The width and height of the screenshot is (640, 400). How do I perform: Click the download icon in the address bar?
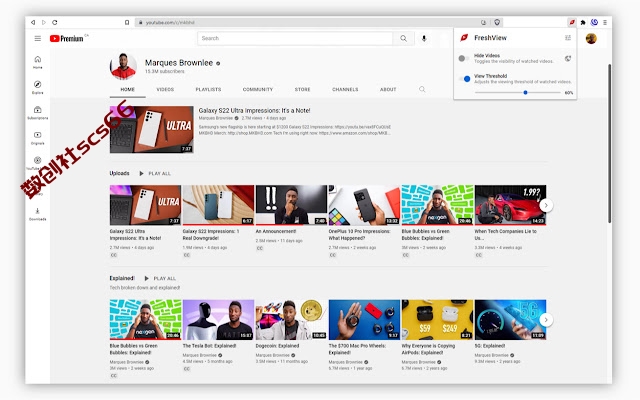point(483,22)
